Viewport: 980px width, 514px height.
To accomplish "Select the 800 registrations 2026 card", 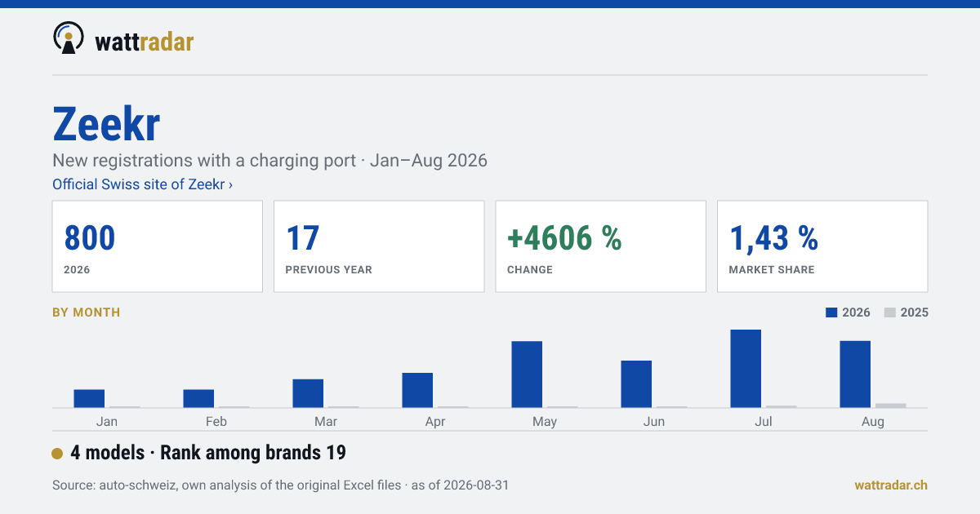I will click(x=158, y=246).
